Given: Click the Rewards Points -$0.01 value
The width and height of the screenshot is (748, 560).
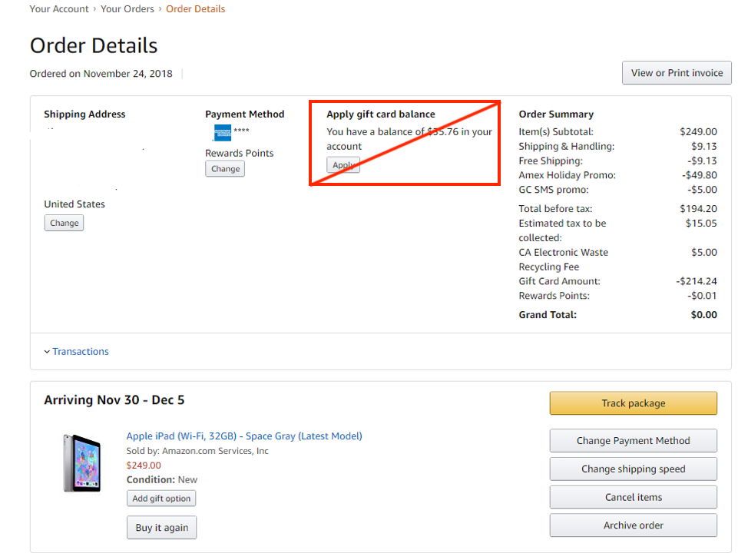Looking at the screenshot, I should [702, 296].
